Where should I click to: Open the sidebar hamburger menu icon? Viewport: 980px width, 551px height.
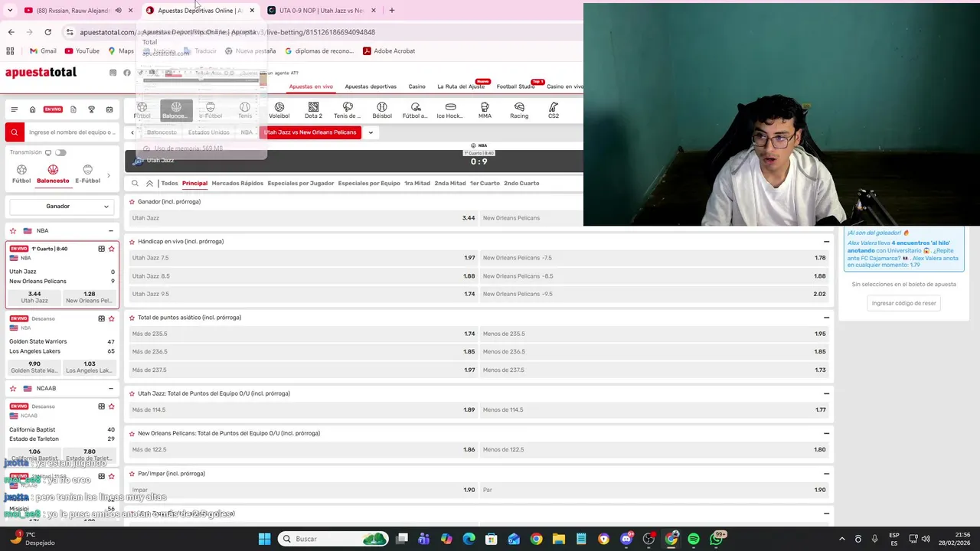[x=14, y=109]
